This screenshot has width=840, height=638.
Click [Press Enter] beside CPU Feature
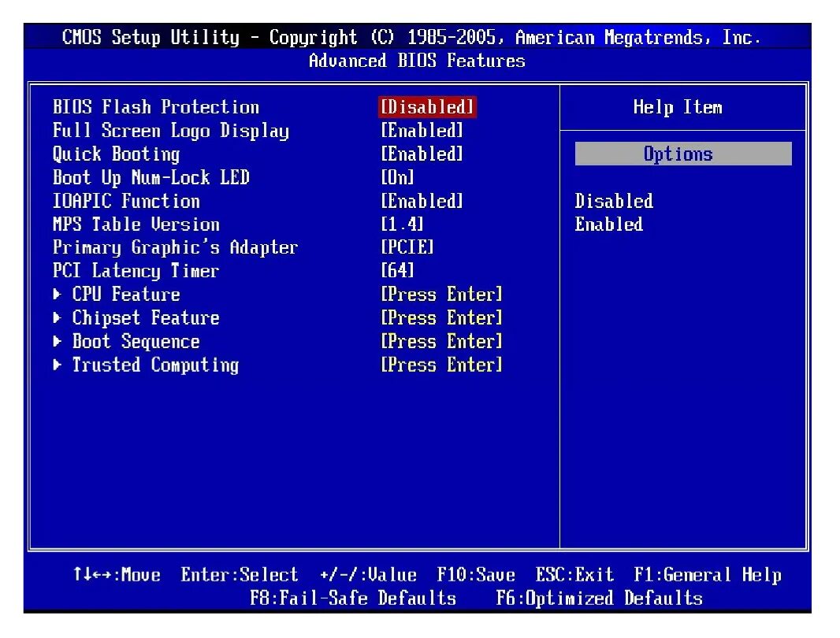click(x=442, y=295)
